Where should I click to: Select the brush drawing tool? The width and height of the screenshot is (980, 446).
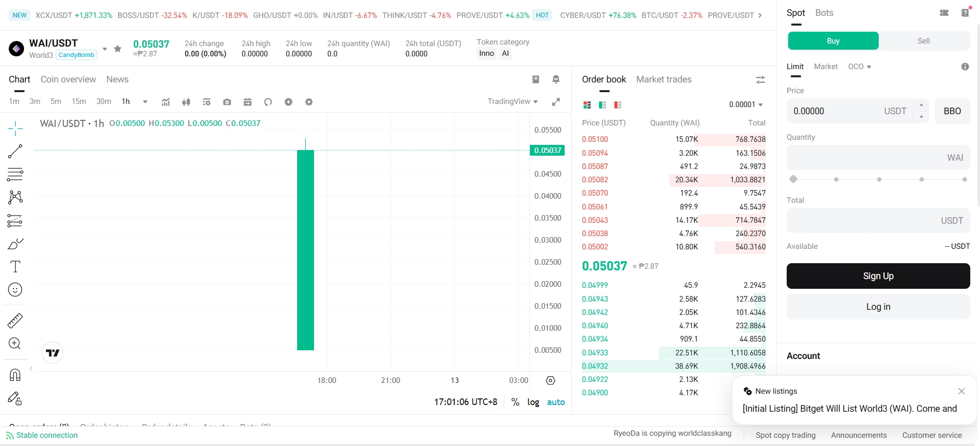(x=15, y=244)
